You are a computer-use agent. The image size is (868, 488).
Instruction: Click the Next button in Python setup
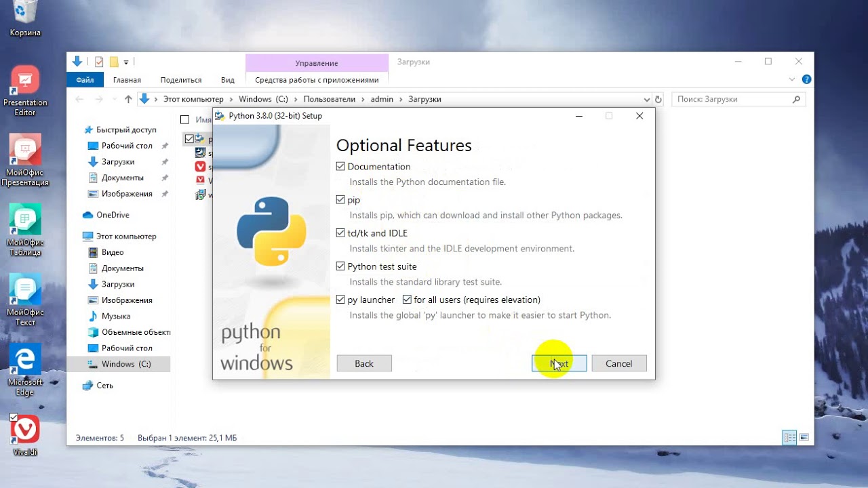[559, 363]
